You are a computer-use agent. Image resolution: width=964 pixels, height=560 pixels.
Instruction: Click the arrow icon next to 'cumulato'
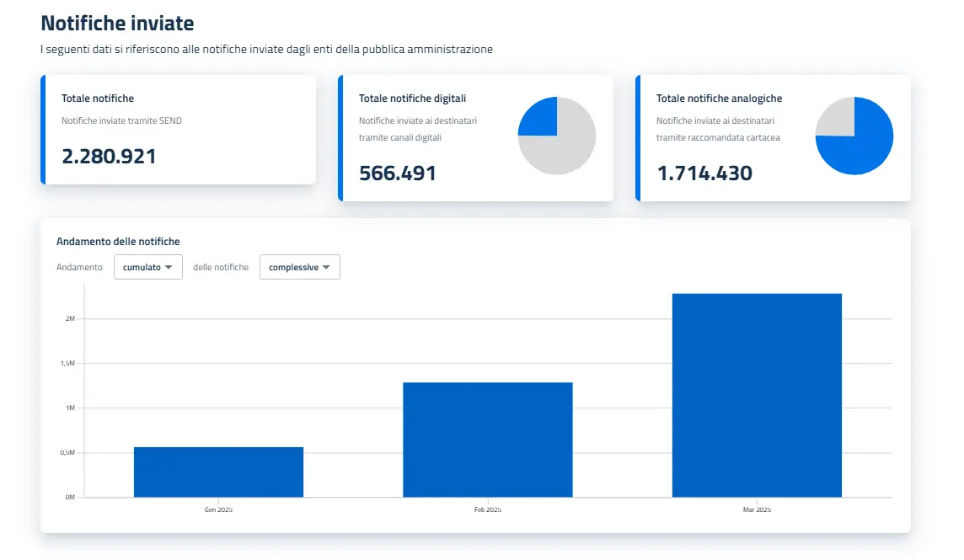point(169,268)
